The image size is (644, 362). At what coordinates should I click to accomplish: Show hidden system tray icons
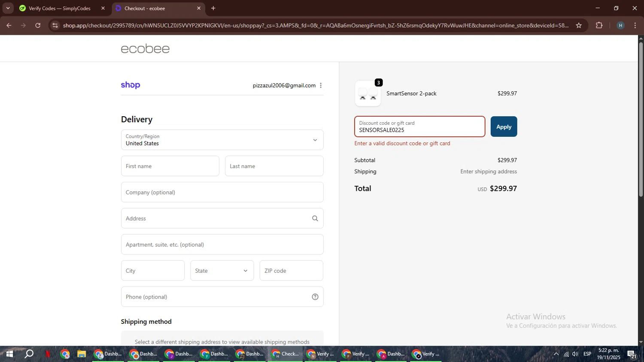(556, 354)
